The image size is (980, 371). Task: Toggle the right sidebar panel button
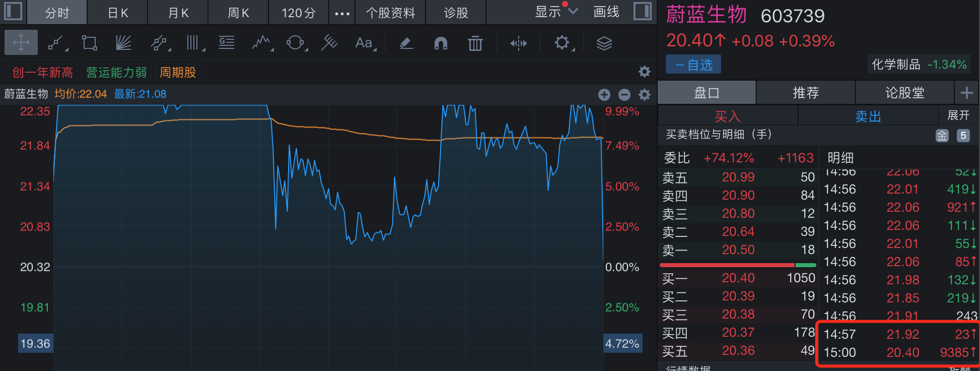coord(643,11)
